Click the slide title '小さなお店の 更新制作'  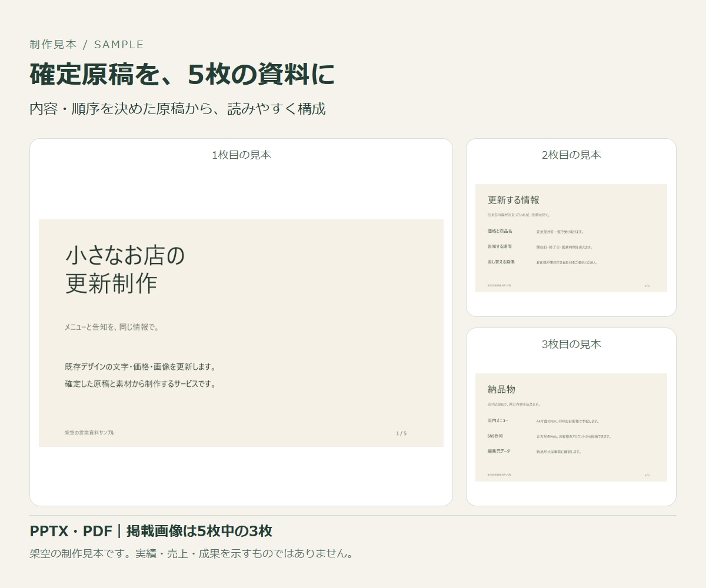pyautogui.click(x=125, y=270)
